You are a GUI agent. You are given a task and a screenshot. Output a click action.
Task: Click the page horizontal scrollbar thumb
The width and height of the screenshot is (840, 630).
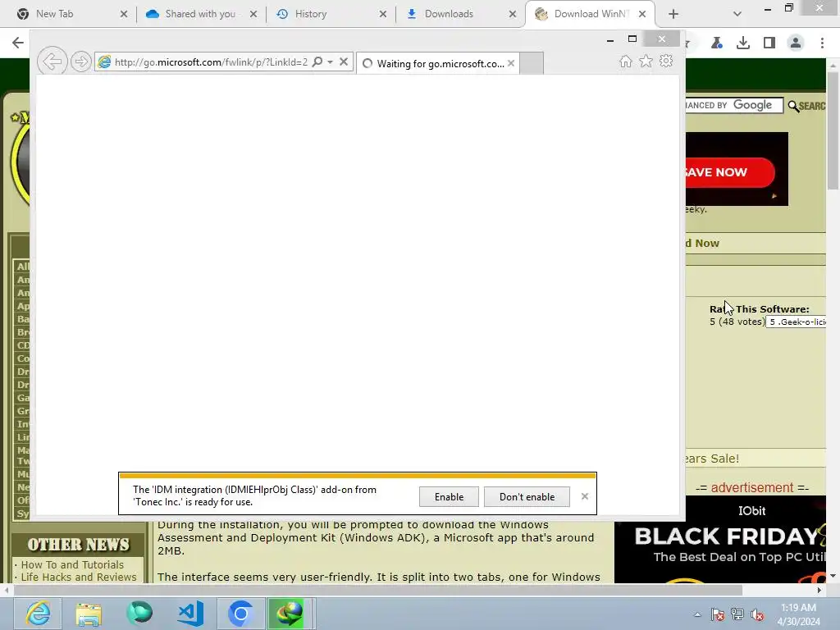(377, 590)
